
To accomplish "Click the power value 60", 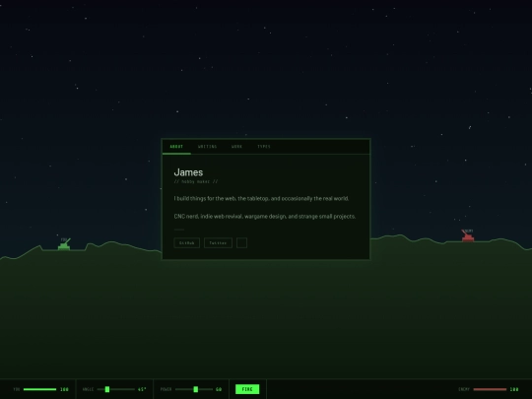I will point(219,389).
